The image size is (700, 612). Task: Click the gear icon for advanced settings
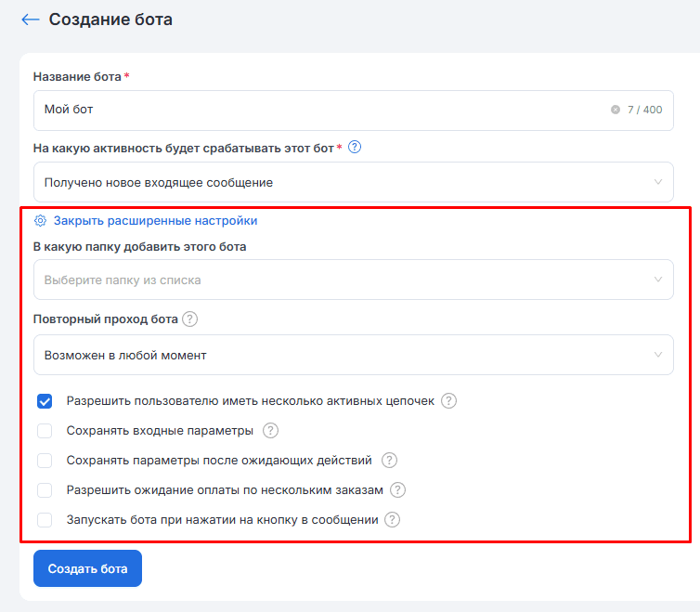coord(40,221)
